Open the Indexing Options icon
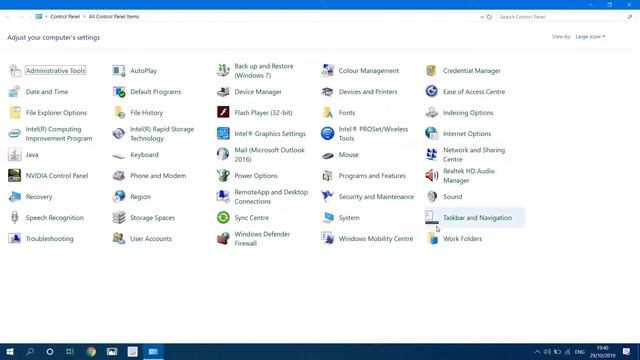The height and width of the screenshot is (360, 640). 432,112
